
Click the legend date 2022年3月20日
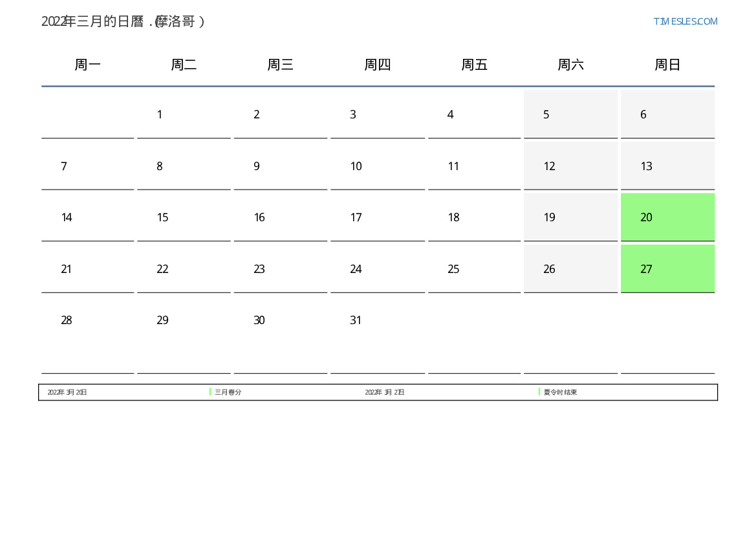pos(67,392)
